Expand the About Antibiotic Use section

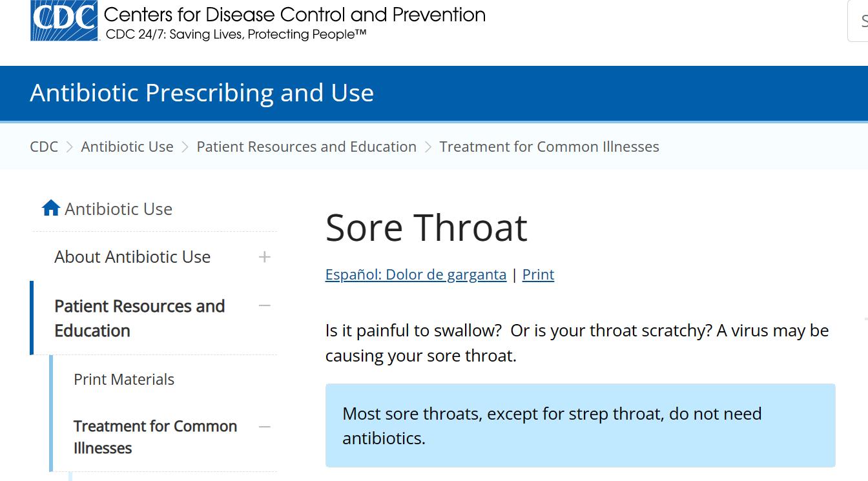pos(264,257)
